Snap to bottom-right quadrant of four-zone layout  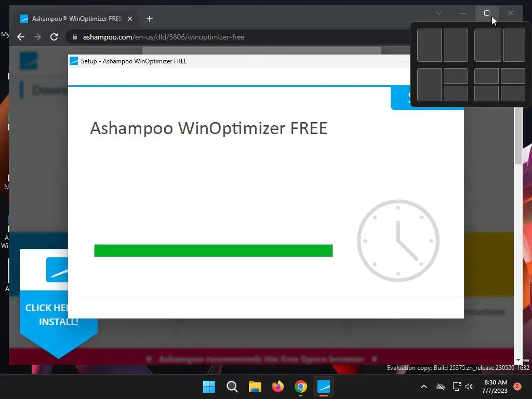pos(513,94)
